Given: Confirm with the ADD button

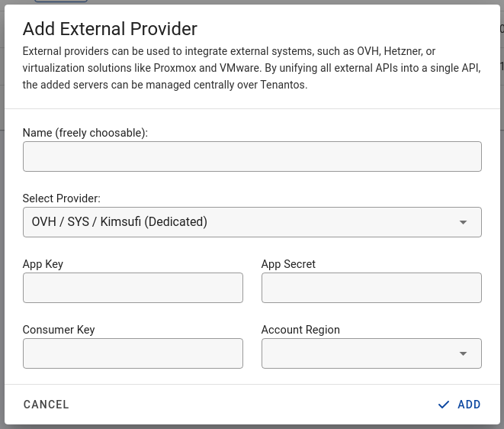Looking at the screenshot, I should (460, 405).
